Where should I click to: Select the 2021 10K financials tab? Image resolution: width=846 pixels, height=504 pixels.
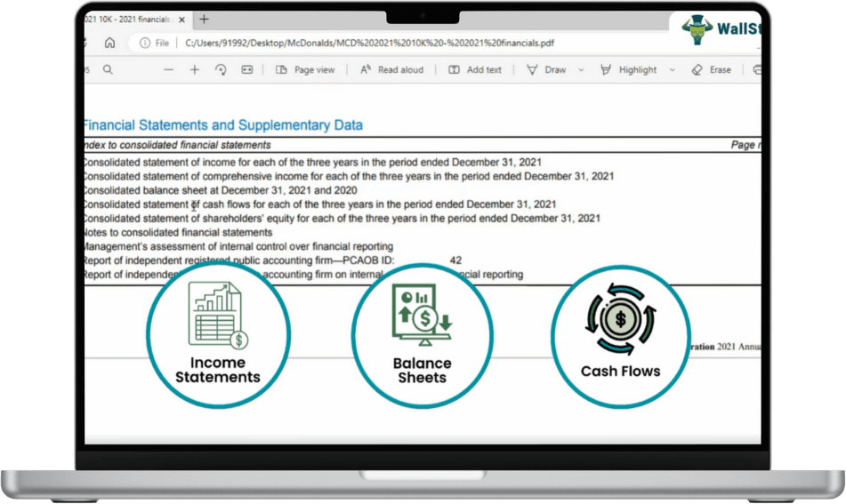coord(129,19)
